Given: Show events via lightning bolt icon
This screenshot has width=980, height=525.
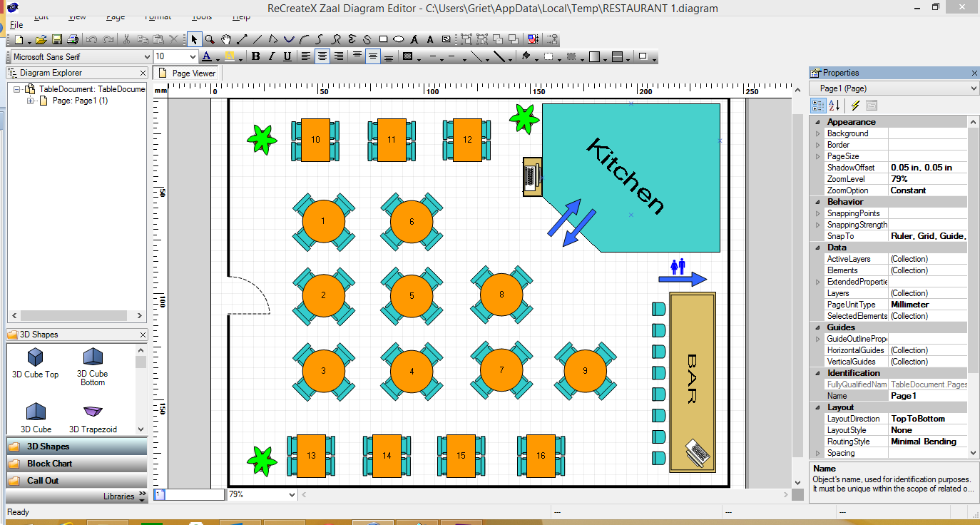Looking at the screenshot, I should 855,106.
